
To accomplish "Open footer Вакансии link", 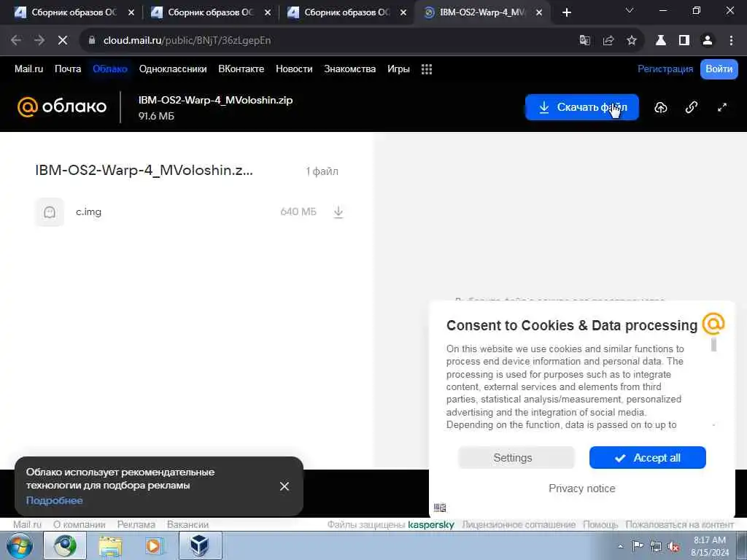I will (x=187, y=524).
